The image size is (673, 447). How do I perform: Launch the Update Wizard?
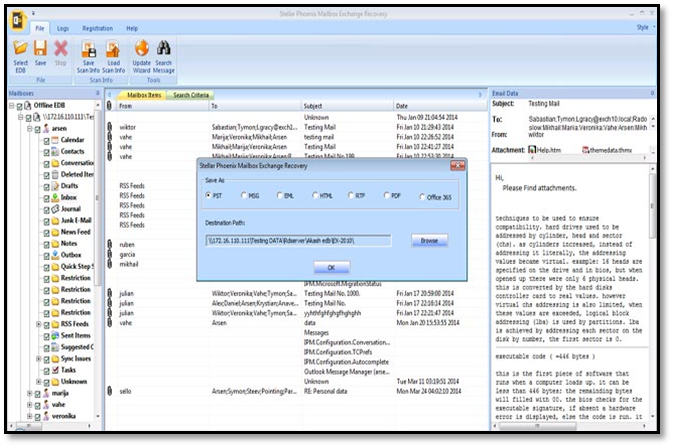pyautogui.click(x=141, y=56)
